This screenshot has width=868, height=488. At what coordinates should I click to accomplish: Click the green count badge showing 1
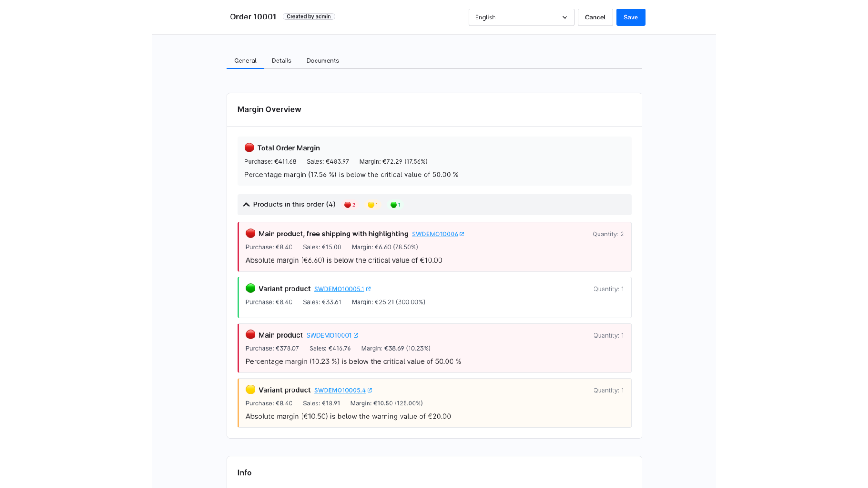396,205
